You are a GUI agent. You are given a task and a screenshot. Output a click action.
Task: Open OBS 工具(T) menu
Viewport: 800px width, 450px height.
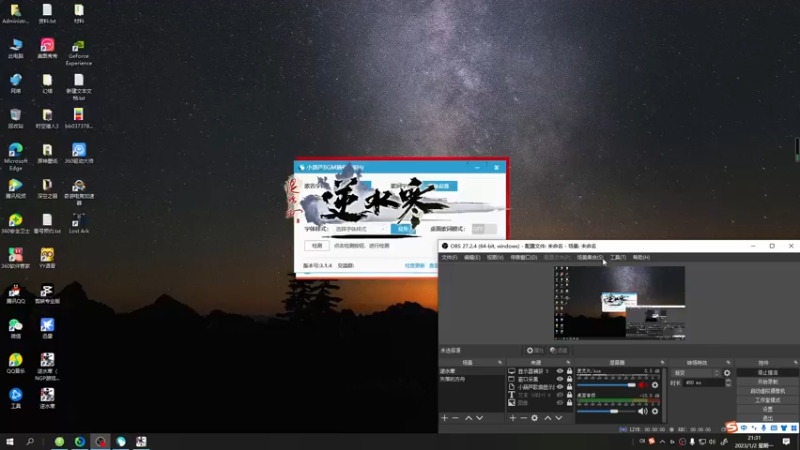618,258
